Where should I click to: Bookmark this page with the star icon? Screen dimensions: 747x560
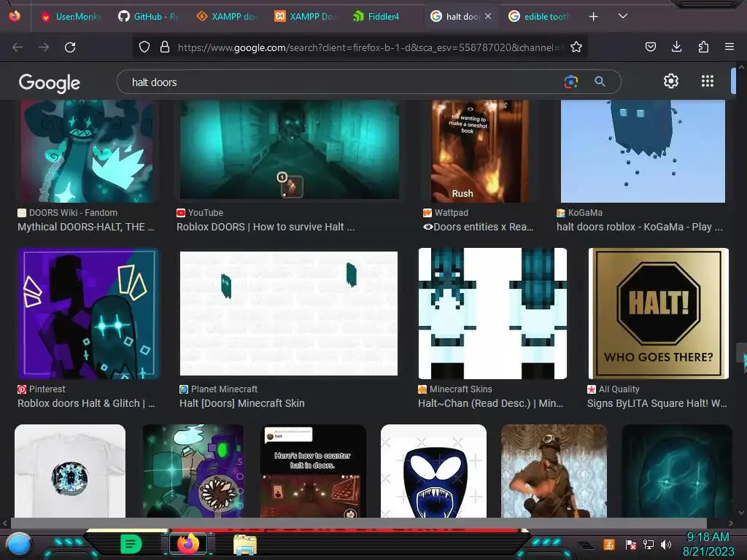(x=576, y=47)
